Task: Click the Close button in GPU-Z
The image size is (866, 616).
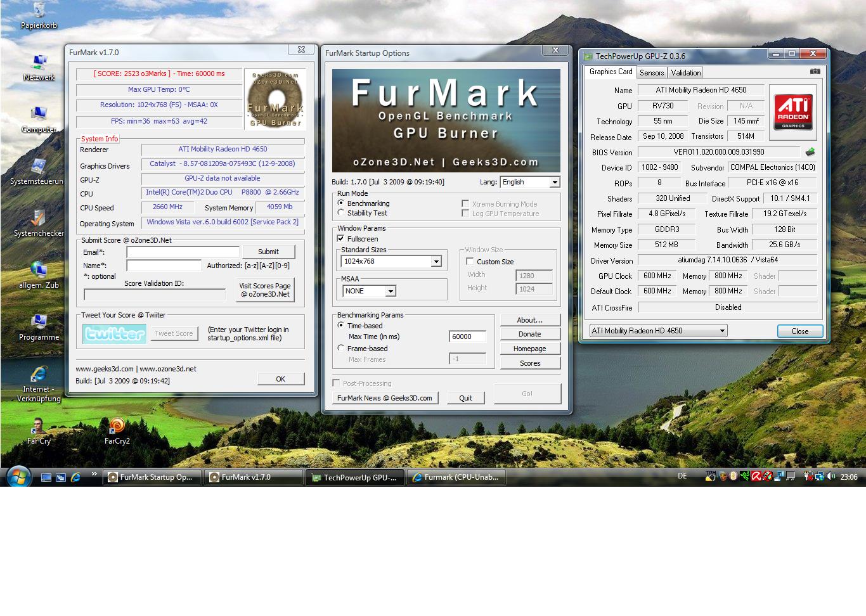Action: coord(800,331)
